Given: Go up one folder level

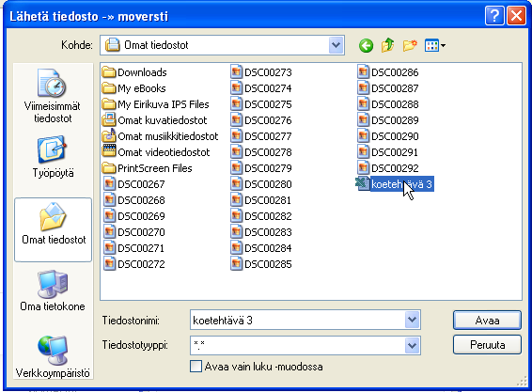Looking at the screenshot, I should (387, 45).
